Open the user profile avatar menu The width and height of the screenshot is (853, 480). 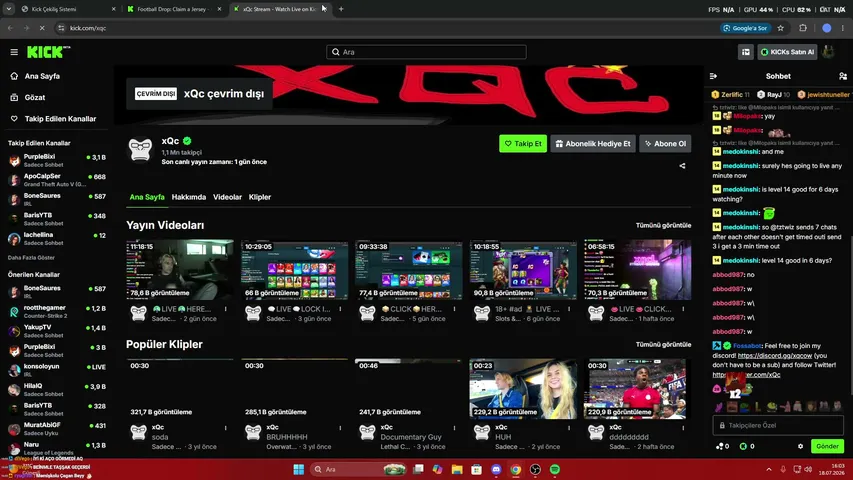tap(829, 52)
